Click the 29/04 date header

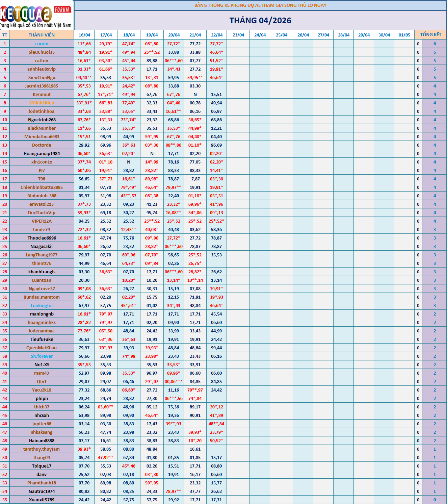coord(364,35)
